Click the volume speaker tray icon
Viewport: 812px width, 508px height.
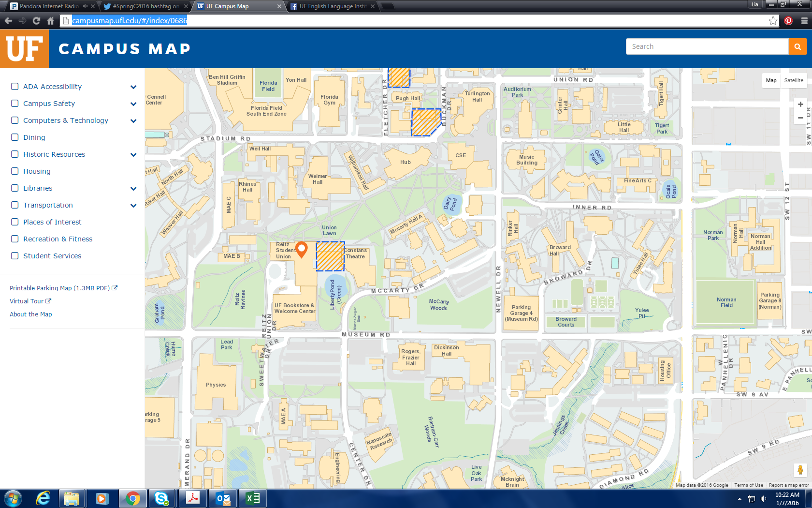[764, 499]
